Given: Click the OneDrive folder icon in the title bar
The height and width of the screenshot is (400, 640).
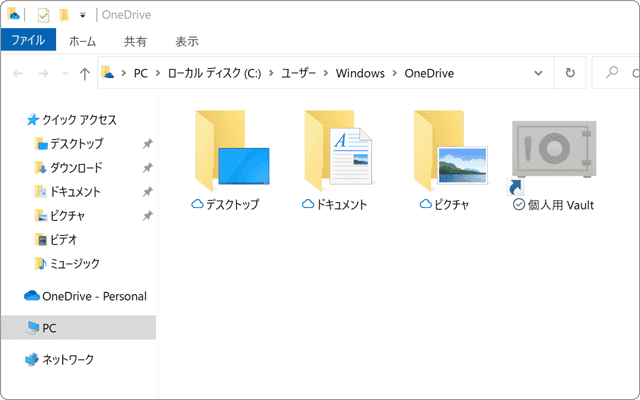Looking at the screenshot, I should (13, 14).
